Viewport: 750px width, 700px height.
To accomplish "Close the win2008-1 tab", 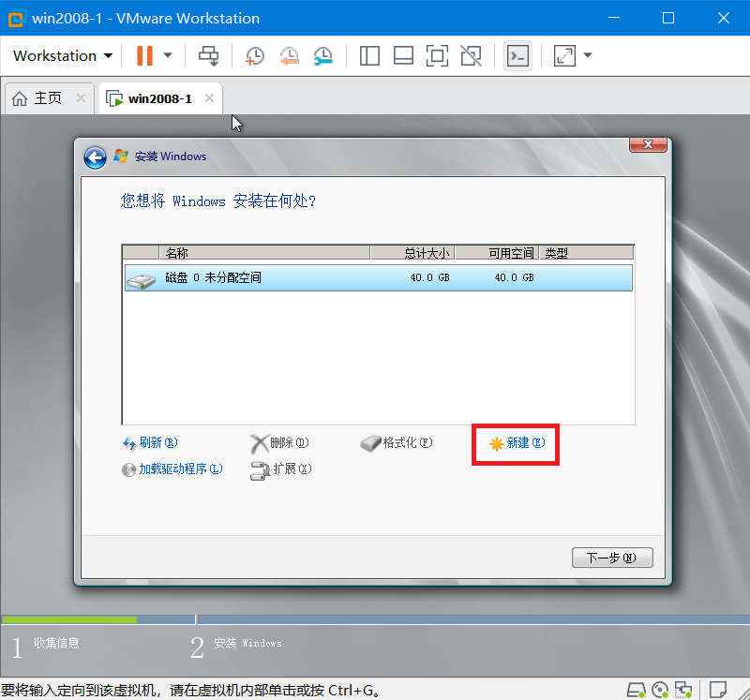I will pos(209,98).
